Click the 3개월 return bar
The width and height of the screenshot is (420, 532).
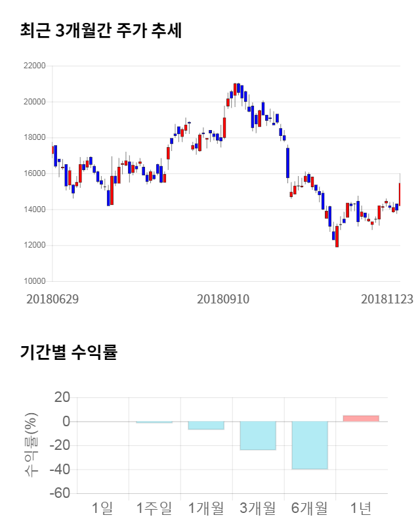(x=257, y=435)
